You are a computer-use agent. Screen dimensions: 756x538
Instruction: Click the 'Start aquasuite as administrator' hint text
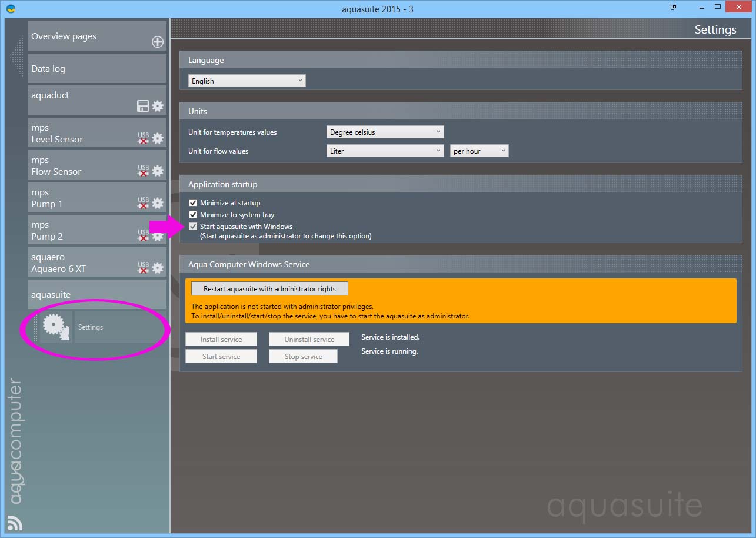coord(286,236)
